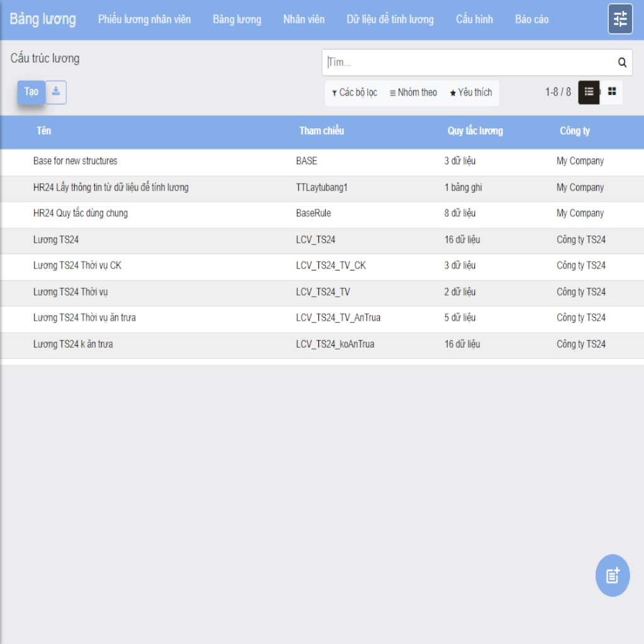This screenshot has width=644, height=644.
Task: Focus the Tìm... search field
Action: 469,62
